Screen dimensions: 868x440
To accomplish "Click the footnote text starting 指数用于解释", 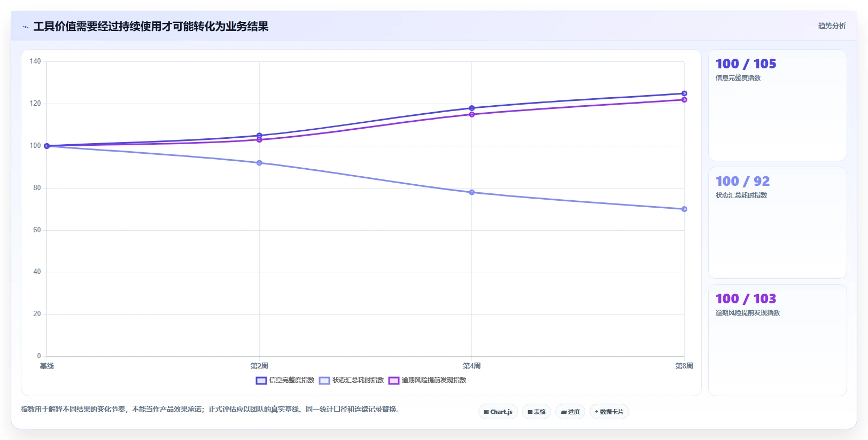I will pos(210,410).
